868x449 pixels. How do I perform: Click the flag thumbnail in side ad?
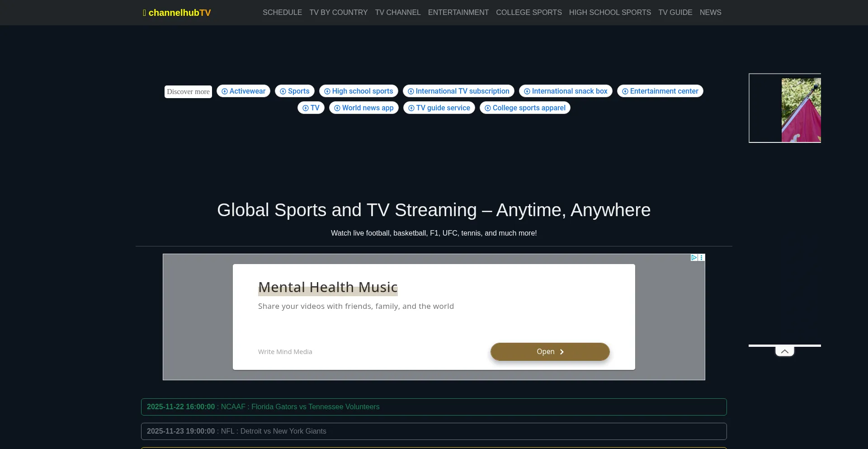pyautogui.click(x=801, y=110)
